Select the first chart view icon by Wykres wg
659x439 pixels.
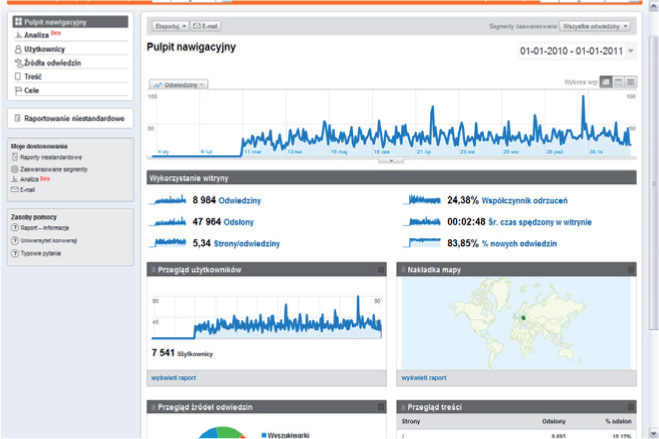coord(606,82)
